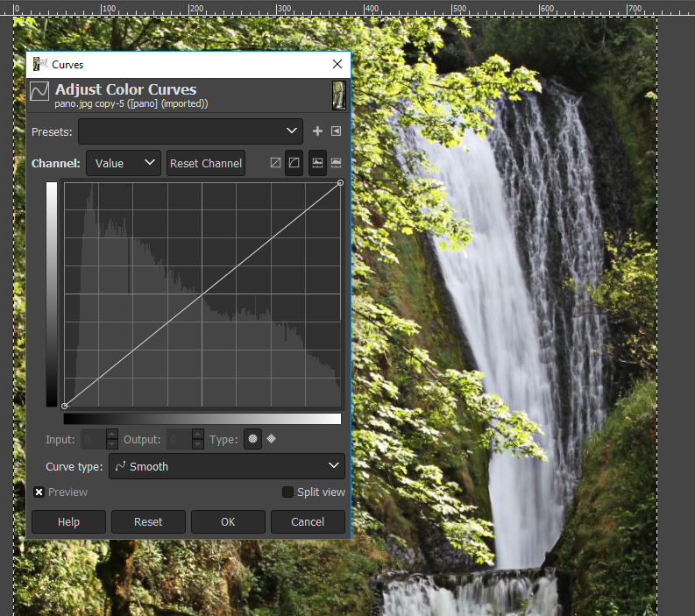The image size is (695, 616).
Task: Select the bottom-left curve control point
Action: [64, 406]
